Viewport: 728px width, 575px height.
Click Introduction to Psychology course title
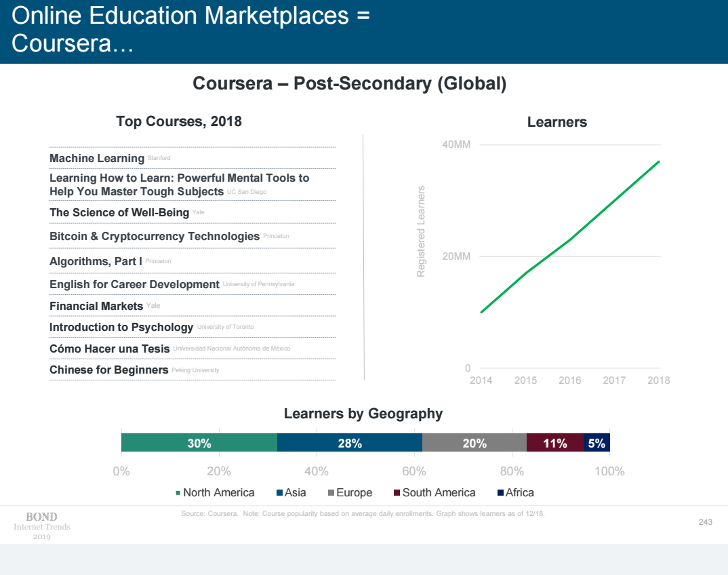(121, 327)
